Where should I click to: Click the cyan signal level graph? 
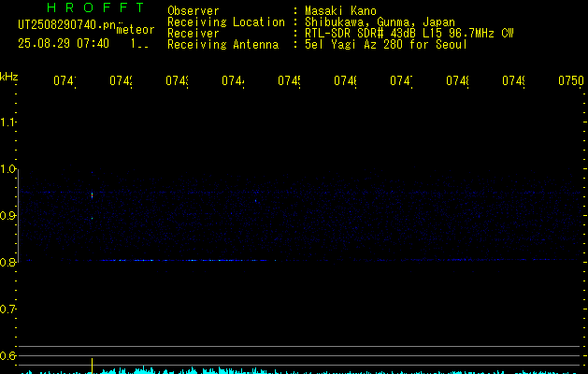[x=300, y=370]
